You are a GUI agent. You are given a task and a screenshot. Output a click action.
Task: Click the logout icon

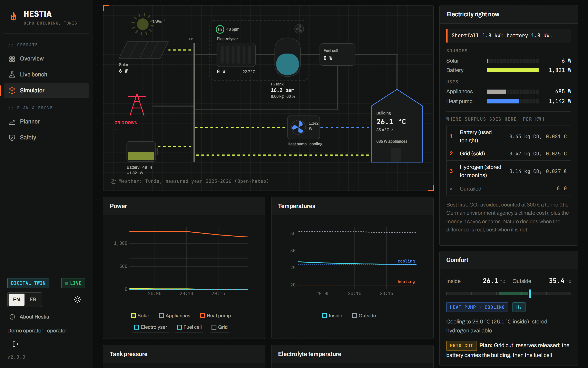[x=15, y=344]
